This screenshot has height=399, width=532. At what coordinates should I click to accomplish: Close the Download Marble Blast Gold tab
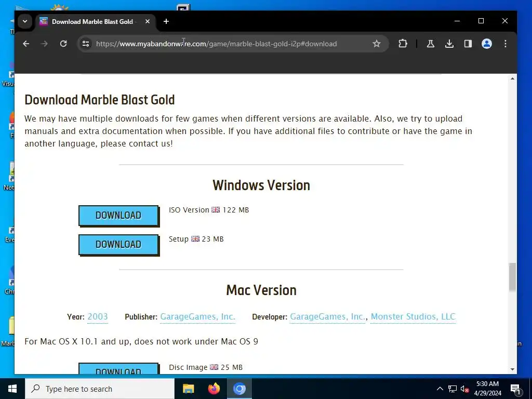click(x=147, y=21)
